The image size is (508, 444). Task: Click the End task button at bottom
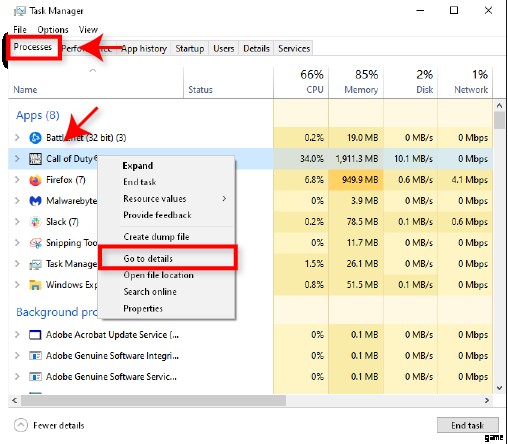468,425
